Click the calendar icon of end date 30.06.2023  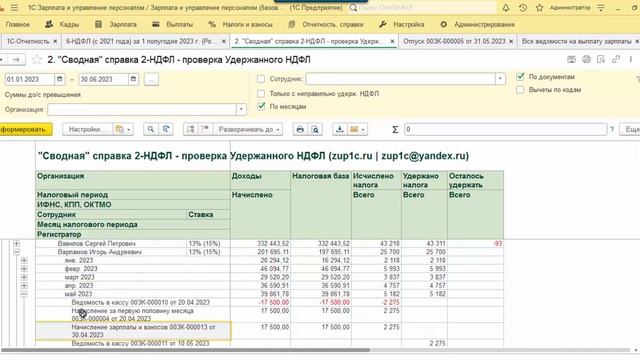[133, 79]
